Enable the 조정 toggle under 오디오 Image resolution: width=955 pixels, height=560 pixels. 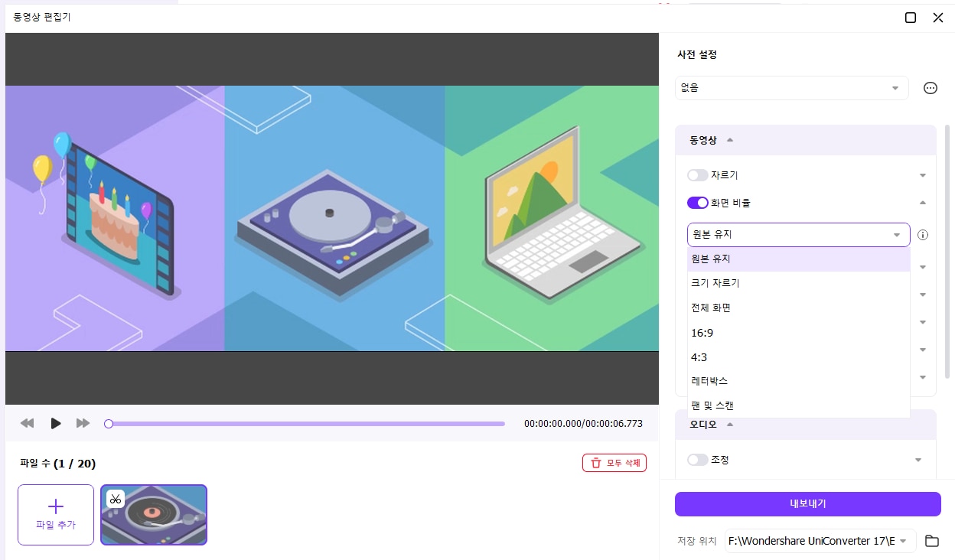(697, 459)
